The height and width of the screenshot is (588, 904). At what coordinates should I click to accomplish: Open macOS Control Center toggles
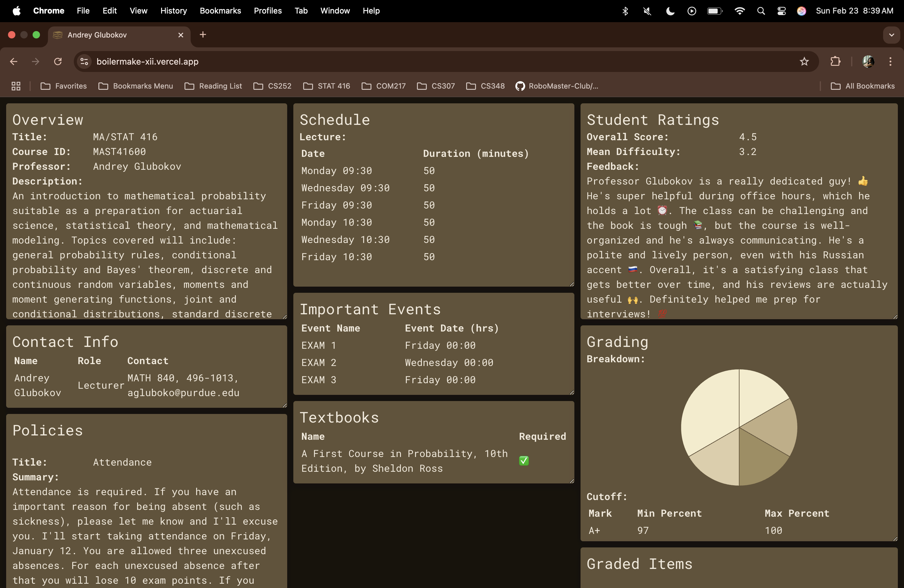pos(781,11)
